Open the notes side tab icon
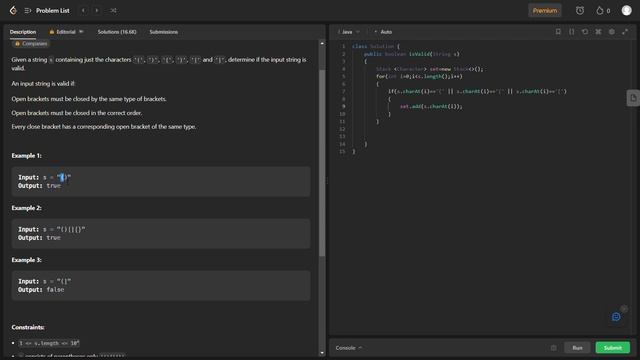Image resolution: width=640 pixels, height=360 pixels. tap(633, 98)
